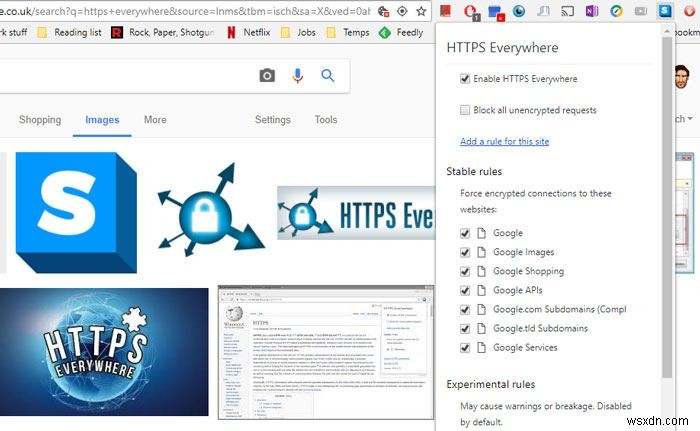Check Block all unencrypted requests

(465, 110)
